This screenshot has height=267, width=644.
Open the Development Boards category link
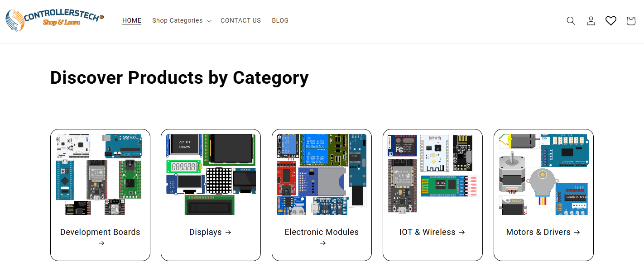[x=100, y=232]
